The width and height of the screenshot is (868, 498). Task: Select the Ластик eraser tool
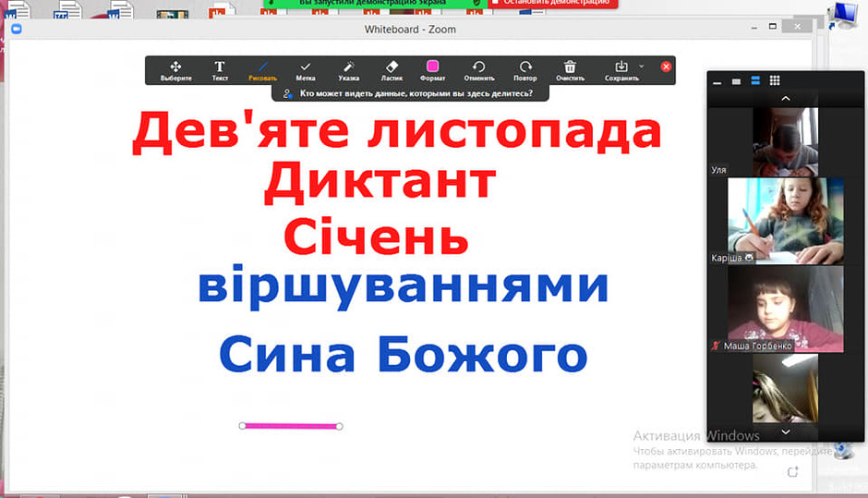pyautogui.click(x=392, y=71)
